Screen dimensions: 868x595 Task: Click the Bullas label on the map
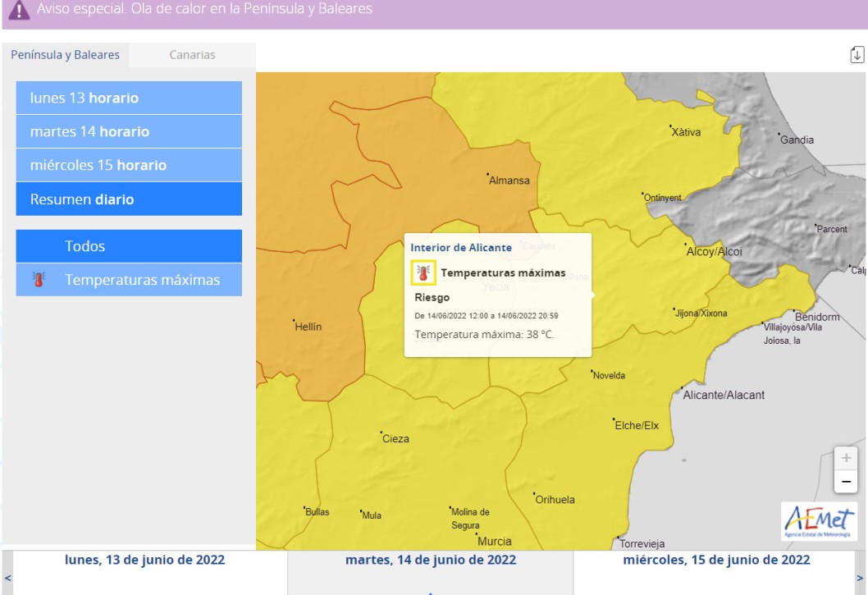[x=317, y=512]
